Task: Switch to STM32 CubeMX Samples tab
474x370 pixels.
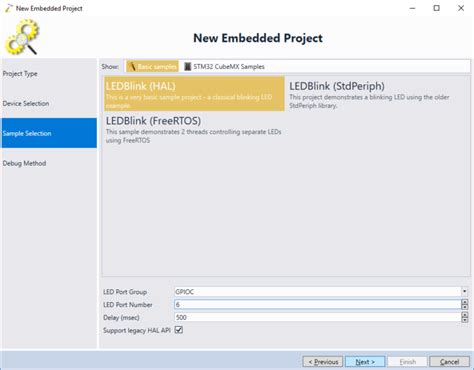Action: (225, 66)
